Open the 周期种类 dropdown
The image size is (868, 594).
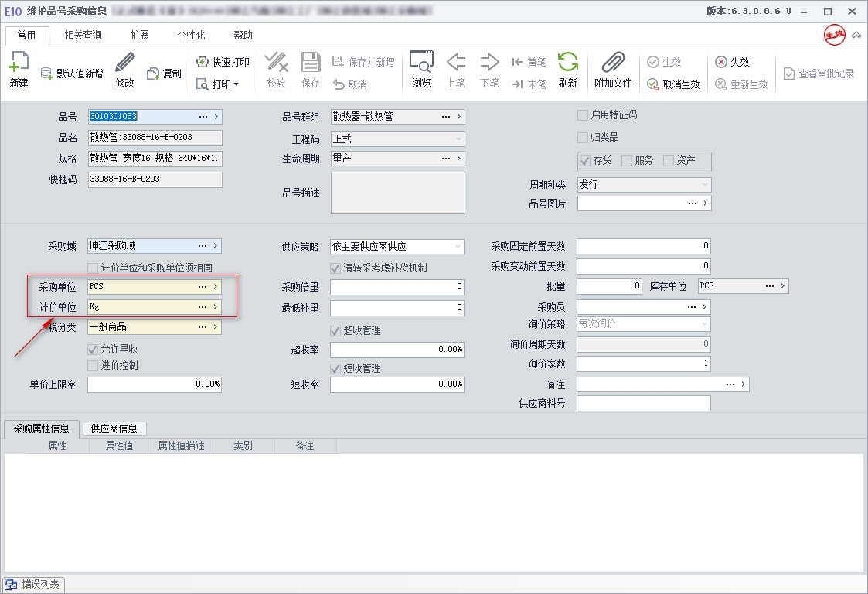[705, 185]
